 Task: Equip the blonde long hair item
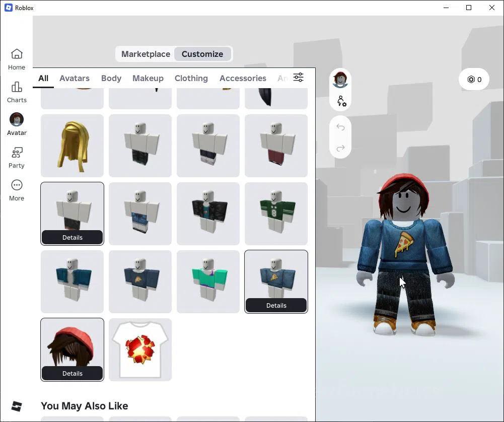pyautogui.click(x=73, y=146)
